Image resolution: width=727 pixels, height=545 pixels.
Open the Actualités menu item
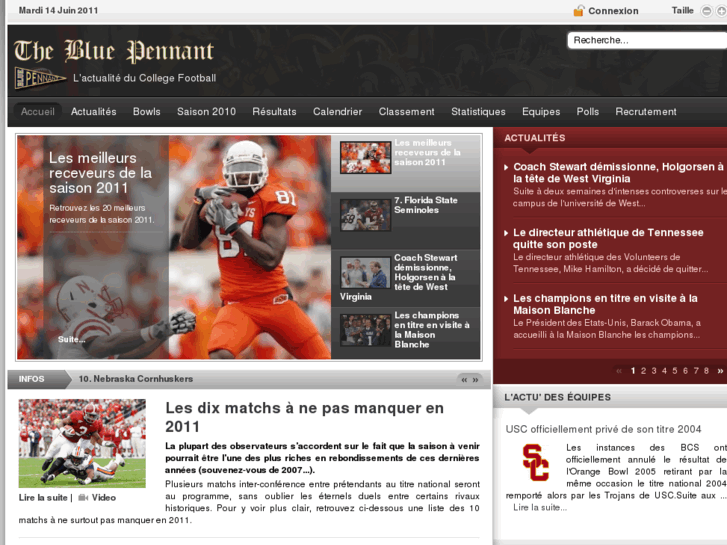94,112
